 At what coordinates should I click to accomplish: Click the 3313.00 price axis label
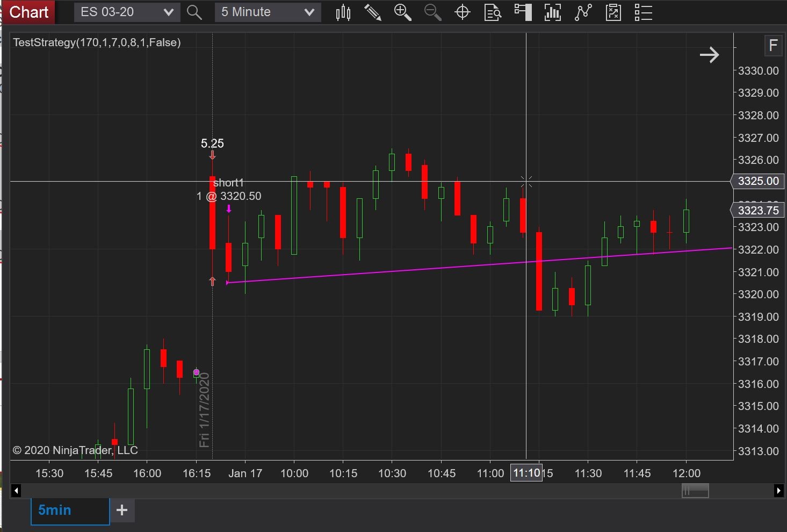coord(758,451)
